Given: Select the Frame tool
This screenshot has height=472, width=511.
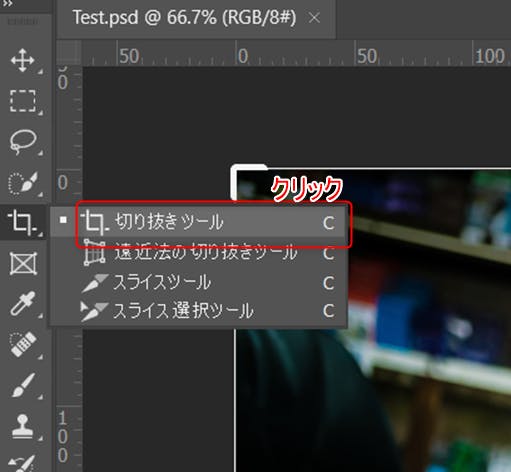Looking at the screenshot, I should pyautogui.click(x=23, y=263).
